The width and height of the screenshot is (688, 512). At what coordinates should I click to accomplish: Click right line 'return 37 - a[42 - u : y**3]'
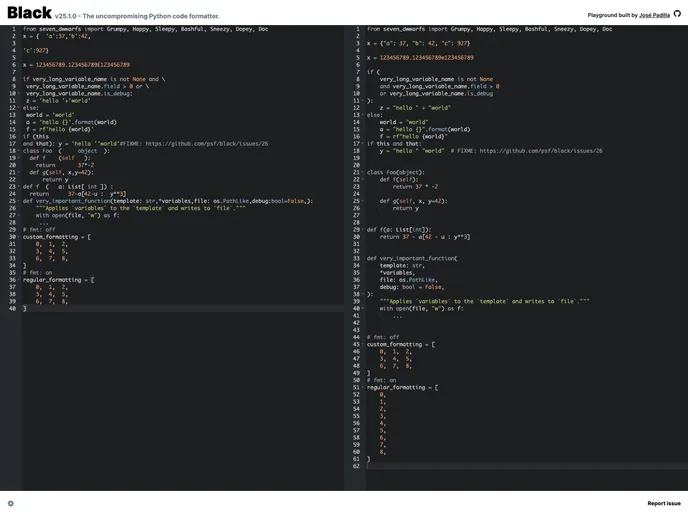[425, 237]
